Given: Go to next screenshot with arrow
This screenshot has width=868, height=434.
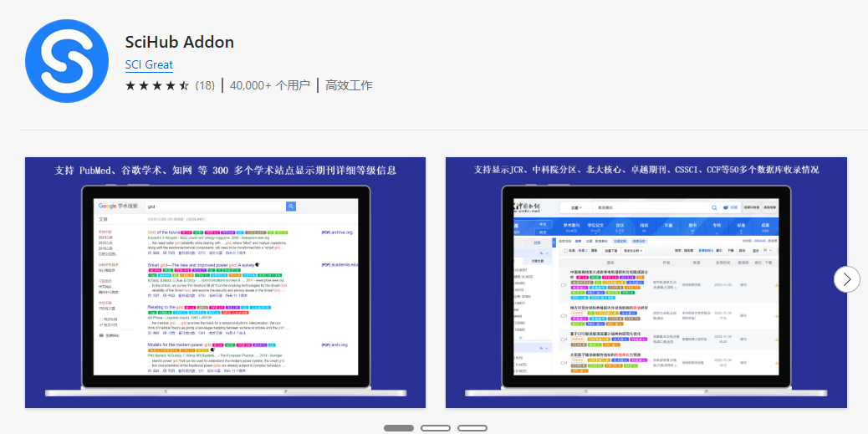Looking at the screenshot, I should click(x=847, y=279).
